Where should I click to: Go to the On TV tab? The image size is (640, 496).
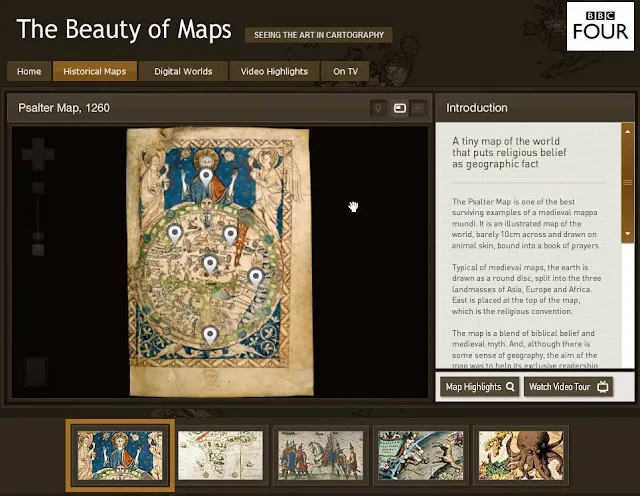(345, 71)
